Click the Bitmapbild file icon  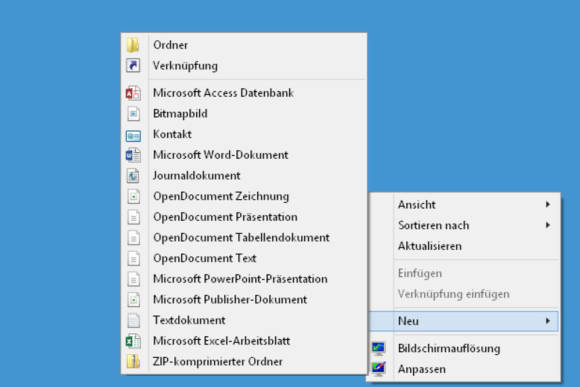pos(134,114)
